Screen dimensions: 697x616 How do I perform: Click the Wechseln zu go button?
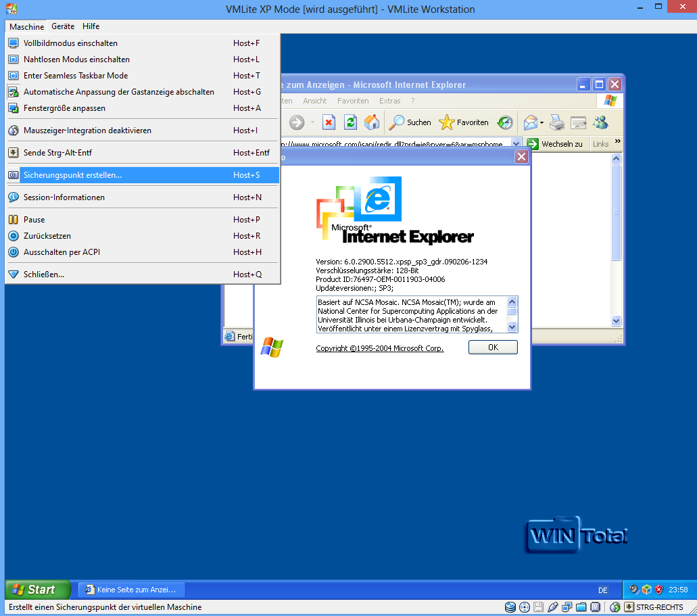555,144
